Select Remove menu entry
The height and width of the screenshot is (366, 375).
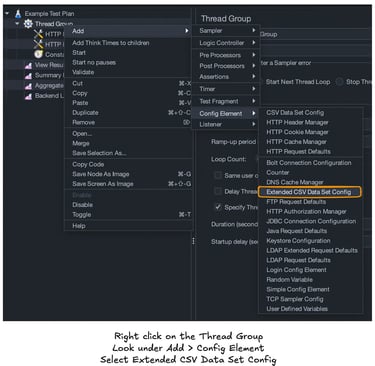tap(128, 122)
